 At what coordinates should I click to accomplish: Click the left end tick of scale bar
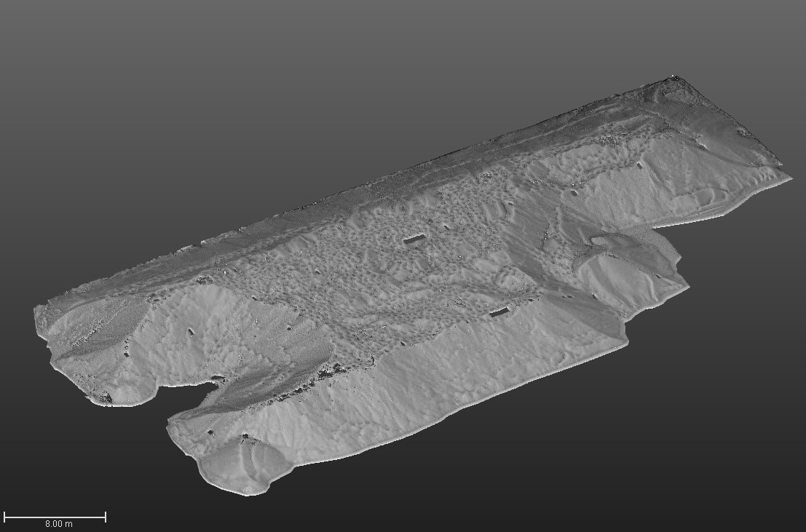(x=4, y=517)
